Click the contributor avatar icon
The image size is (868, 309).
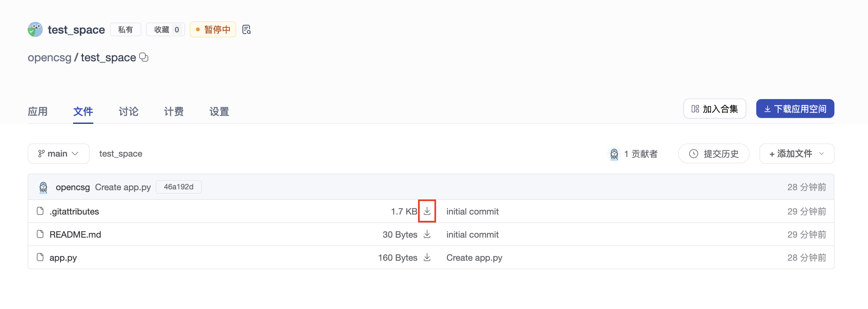[614, 154]
